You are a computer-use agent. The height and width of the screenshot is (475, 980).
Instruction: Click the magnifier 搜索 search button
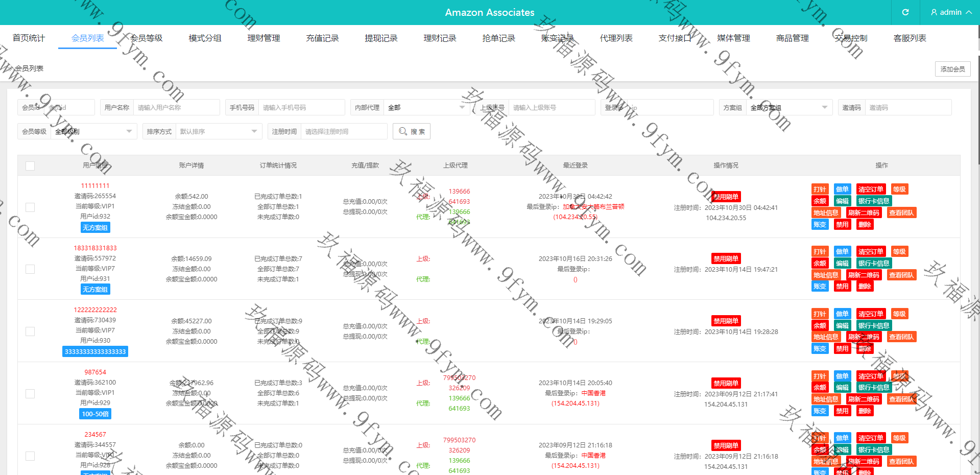412,131
